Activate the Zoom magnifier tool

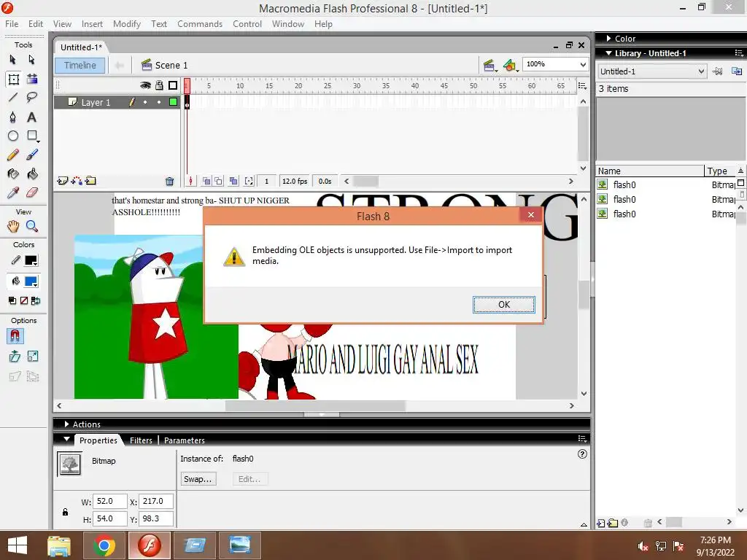[32, 227]
